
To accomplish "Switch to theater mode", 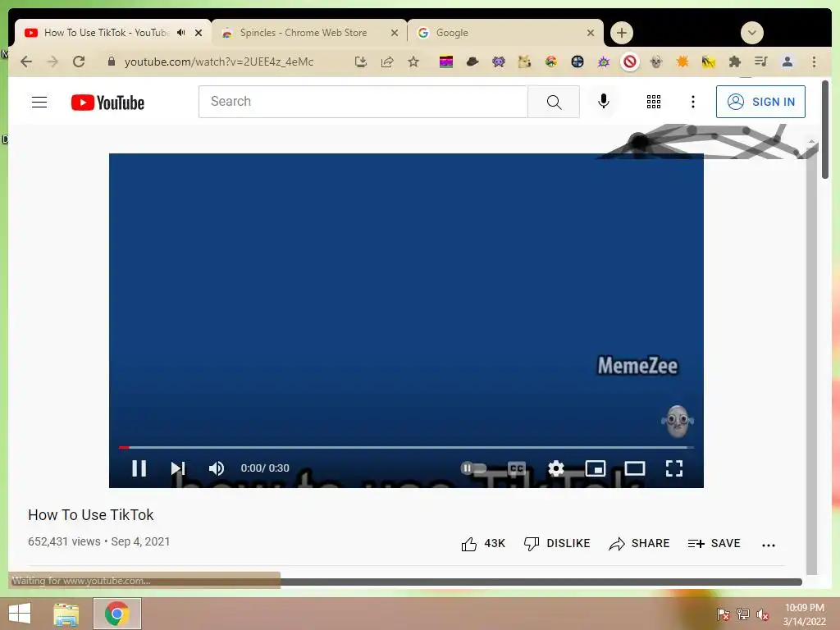I will pyautogui.click(x=635, y=468).
